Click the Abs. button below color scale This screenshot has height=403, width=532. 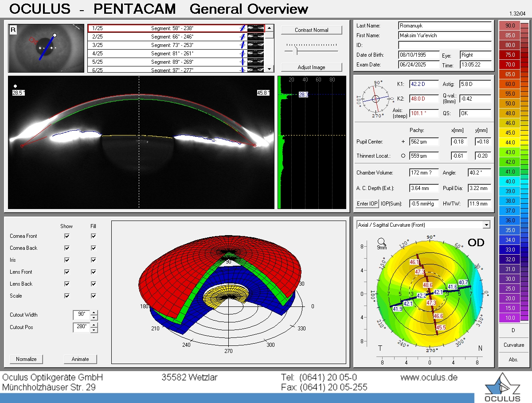coord(513,360)
